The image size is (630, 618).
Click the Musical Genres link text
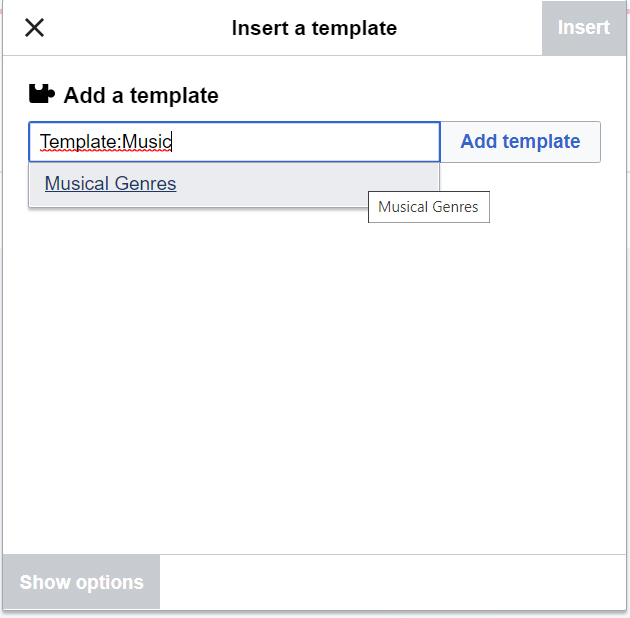pyautogui.click(x=110, y=184)
